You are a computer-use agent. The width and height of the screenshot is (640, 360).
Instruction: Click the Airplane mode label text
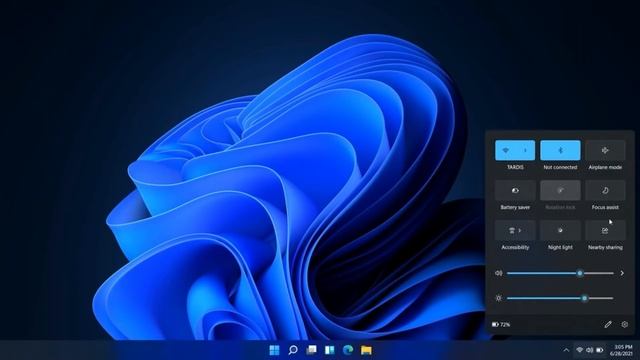[x=605, y=167]
